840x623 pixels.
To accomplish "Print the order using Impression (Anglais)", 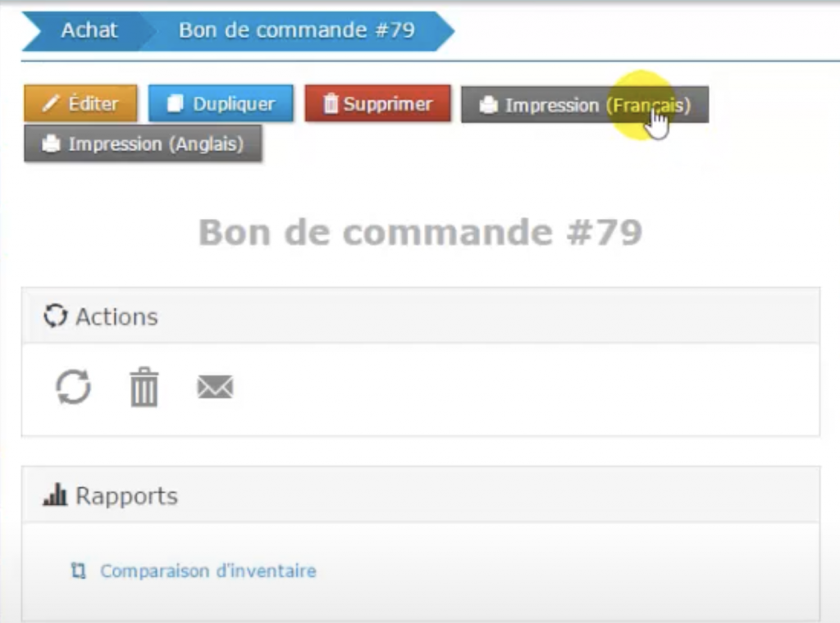I will coord(143,144).
